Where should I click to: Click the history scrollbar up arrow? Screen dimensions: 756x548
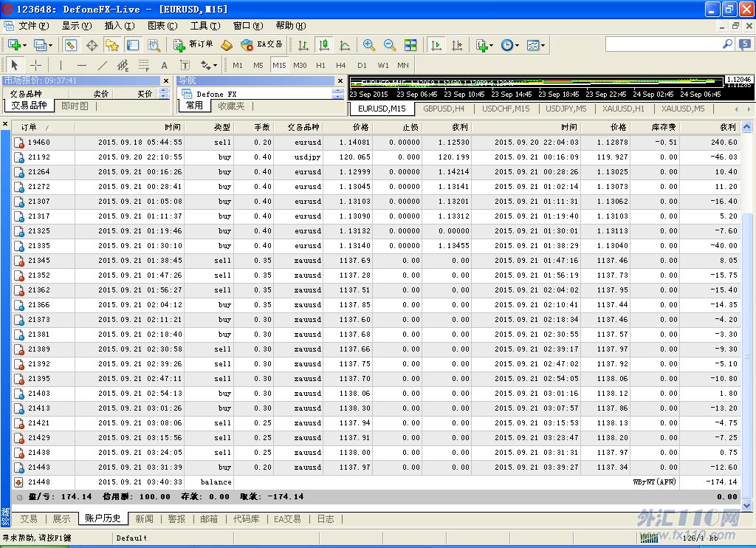(x=747, y=127)
